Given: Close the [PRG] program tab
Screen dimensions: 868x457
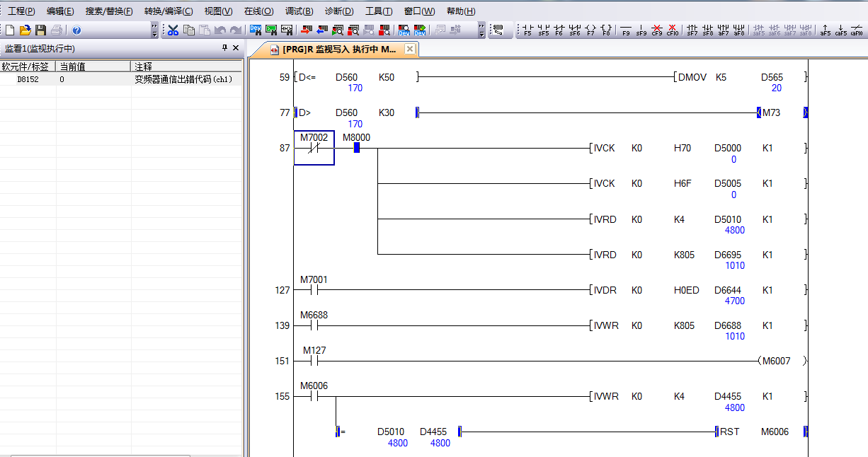Looking at the screenshot, I should click(x=410, y=50).
